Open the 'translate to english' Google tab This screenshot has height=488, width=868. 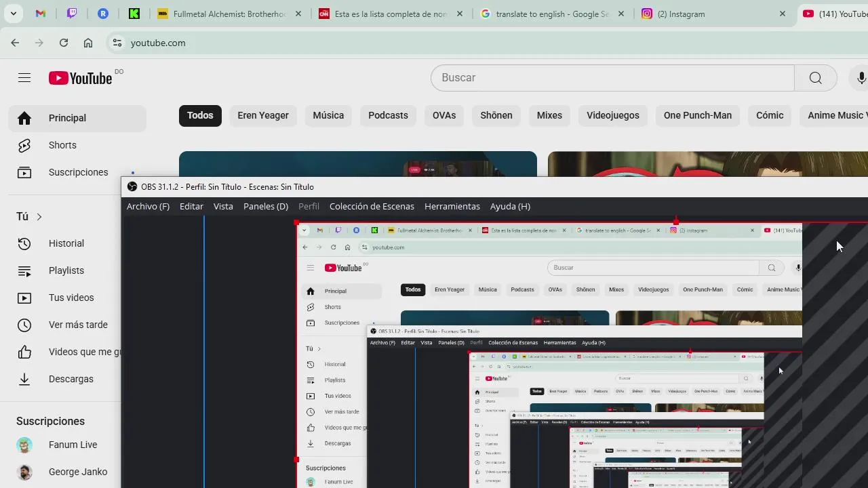pyautogui.click(x=553, y=14)
